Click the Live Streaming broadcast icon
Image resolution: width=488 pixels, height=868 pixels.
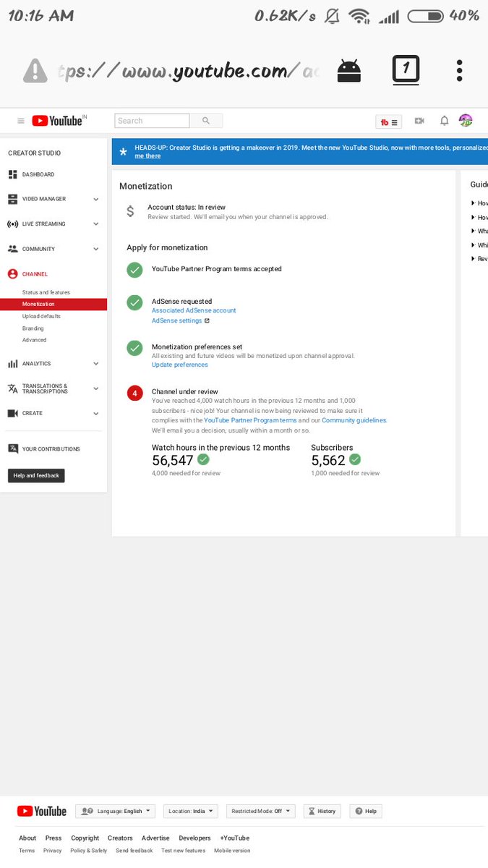click(12, 224)
